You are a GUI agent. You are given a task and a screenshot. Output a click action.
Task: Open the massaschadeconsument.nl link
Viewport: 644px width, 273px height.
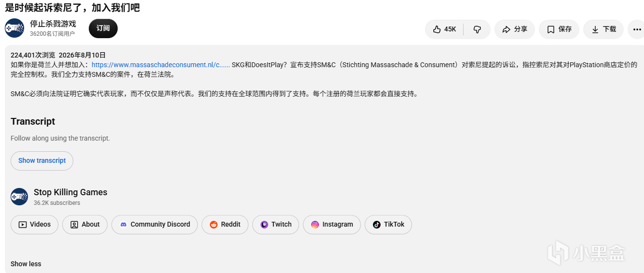tap(161, 65)
